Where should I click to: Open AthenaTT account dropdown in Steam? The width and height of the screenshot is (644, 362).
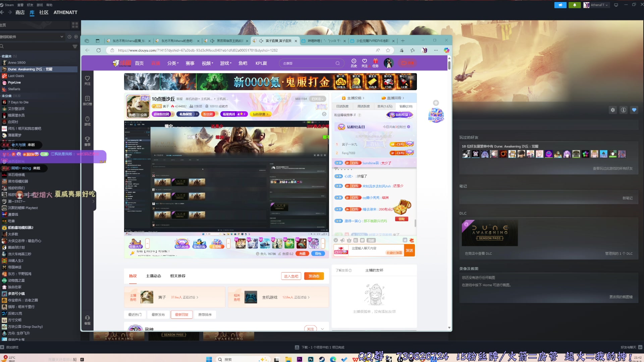click(x=596, y=5)
